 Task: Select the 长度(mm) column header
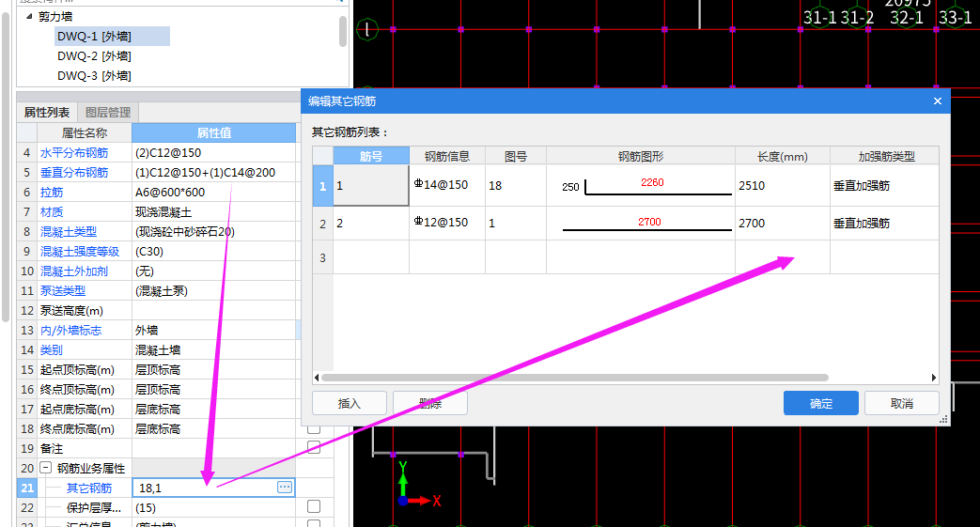(783, 156)
